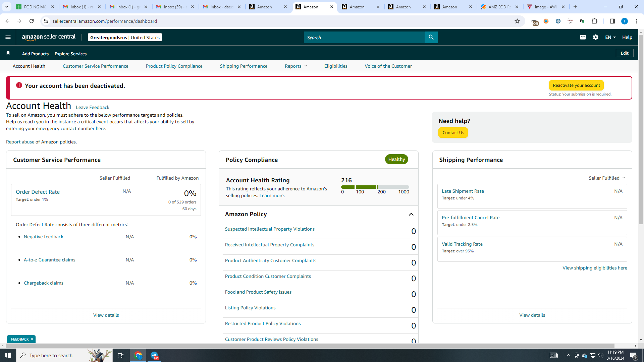Click the search magnifier button

point(431,37)
